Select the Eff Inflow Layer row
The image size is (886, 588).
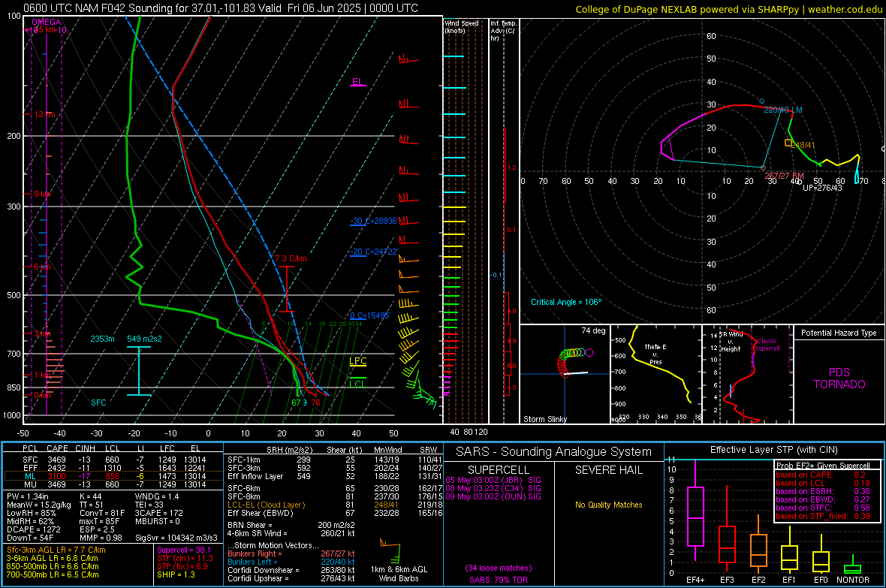point(335,476)
